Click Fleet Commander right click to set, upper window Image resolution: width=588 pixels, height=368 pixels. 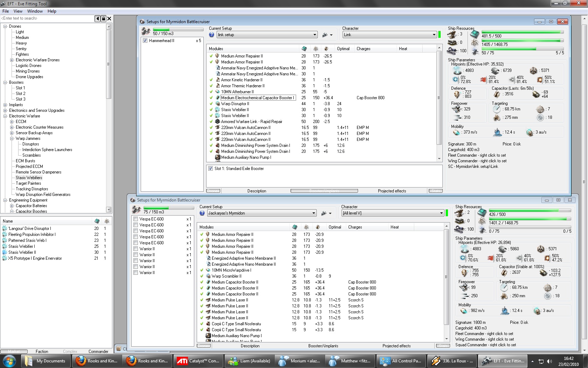click(477, 155)
